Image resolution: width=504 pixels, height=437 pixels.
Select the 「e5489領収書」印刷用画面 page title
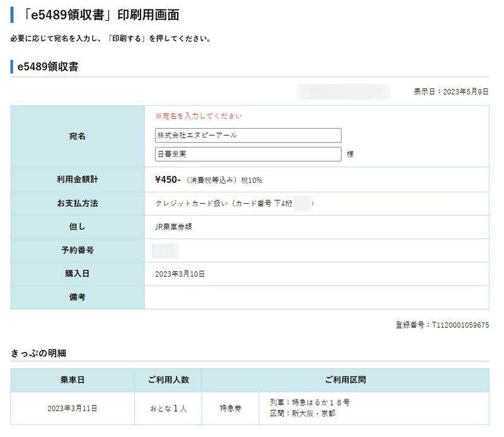pos(101,15)
